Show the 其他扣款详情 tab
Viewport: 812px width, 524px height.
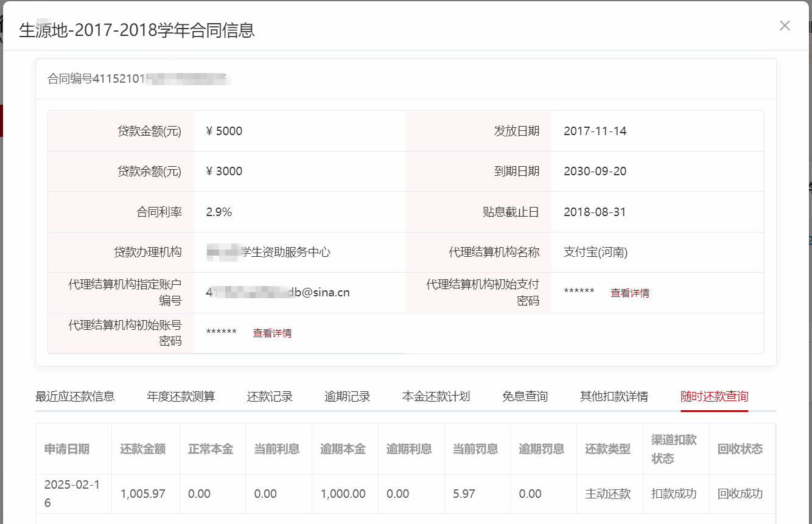[614, 397]
